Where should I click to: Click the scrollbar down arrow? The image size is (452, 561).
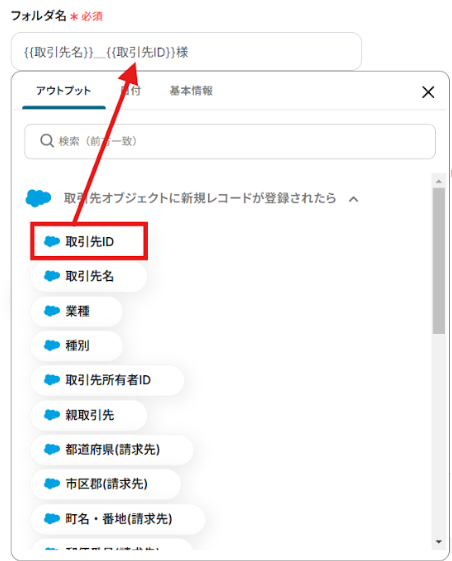439,542
